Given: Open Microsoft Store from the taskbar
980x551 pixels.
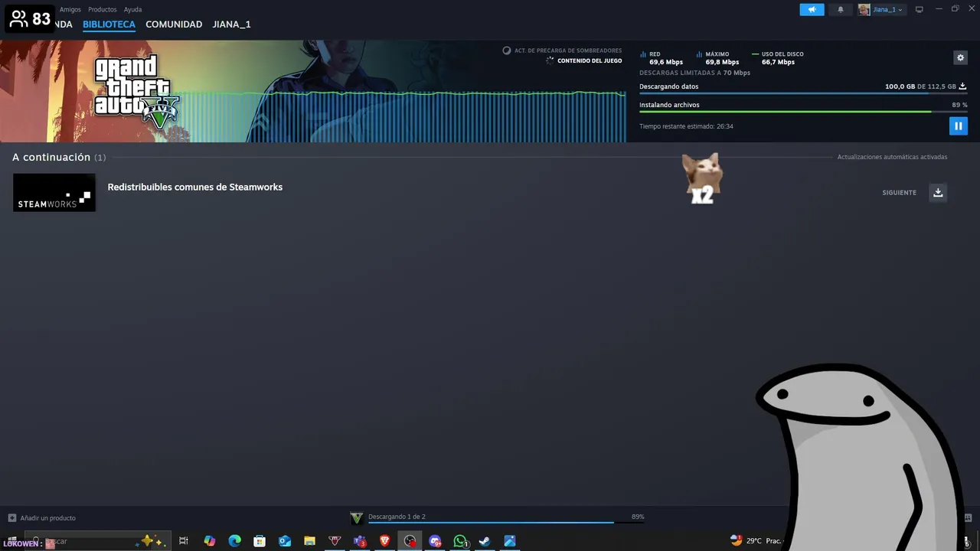Looking at the screenshot, I should [x=260, y=541].
